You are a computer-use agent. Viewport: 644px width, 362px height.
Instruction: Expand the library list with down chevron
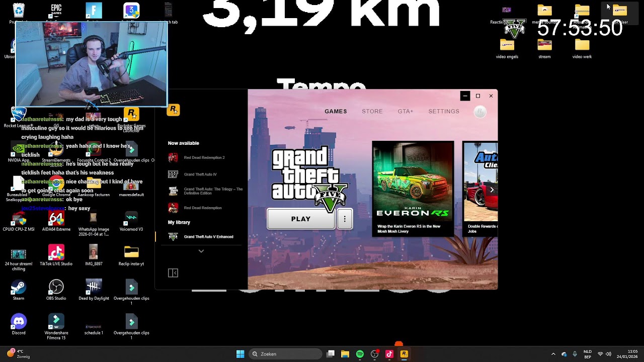[201, 251]
